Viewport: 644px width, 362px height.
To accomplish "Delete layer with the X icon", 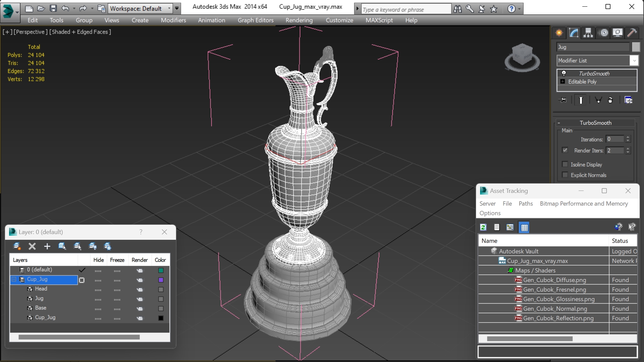I will [32, 246].
